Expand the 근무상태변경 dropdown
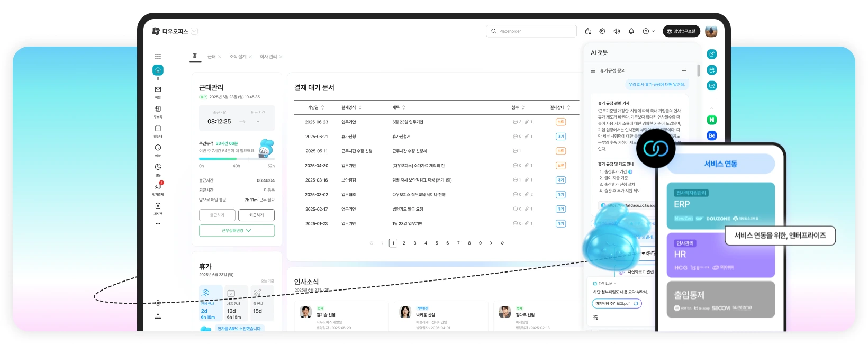The height and width of the screenshot is (344, 868). pos(237,231)
